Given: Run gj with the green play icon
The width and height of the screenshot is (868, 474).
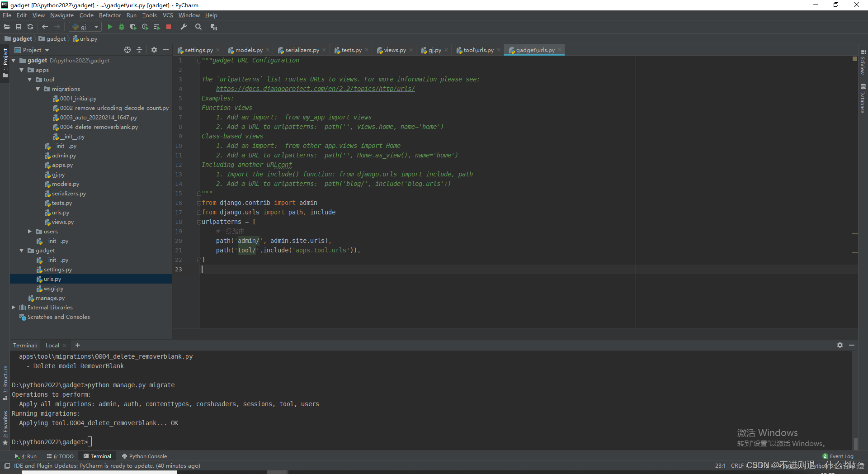Looking at the screenshot, I should click(x=110, y=27).
